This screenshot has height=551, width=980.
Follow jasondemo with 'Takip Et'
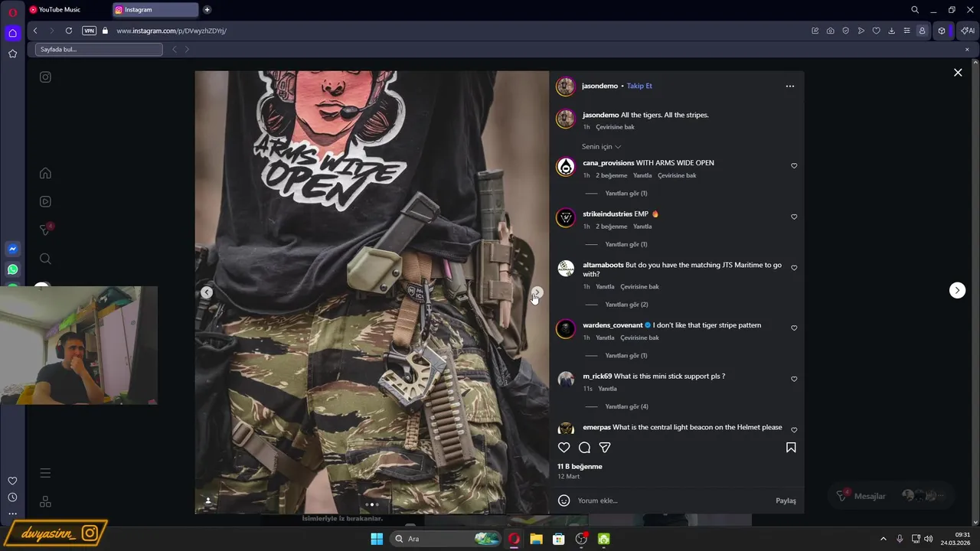[639, 86]
